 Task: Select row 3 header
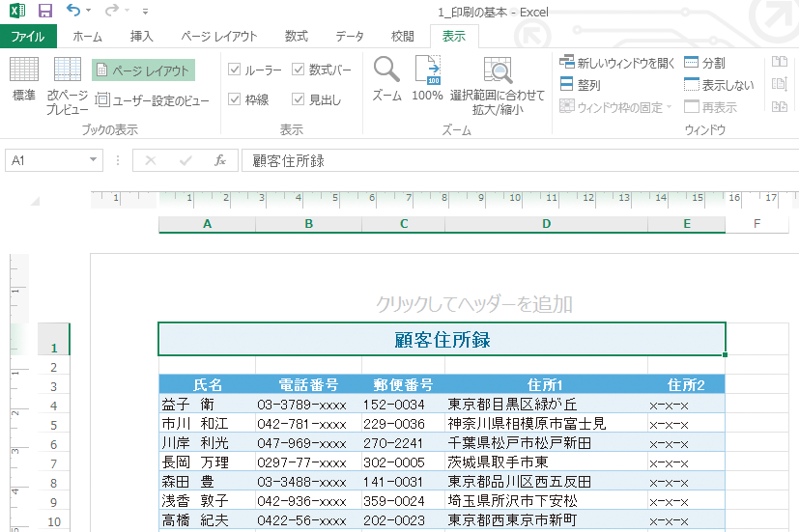click(53, 386)
